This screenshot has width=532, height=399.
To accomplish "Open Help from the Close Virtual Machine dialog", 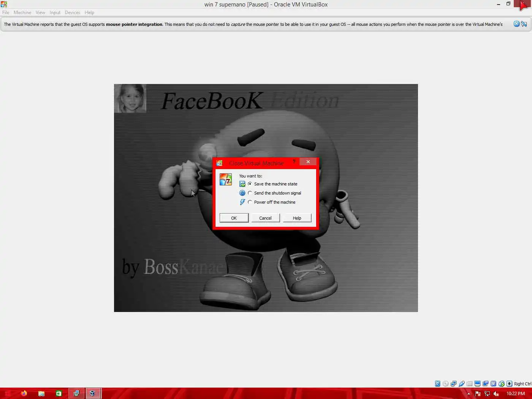I will (297, 218).
